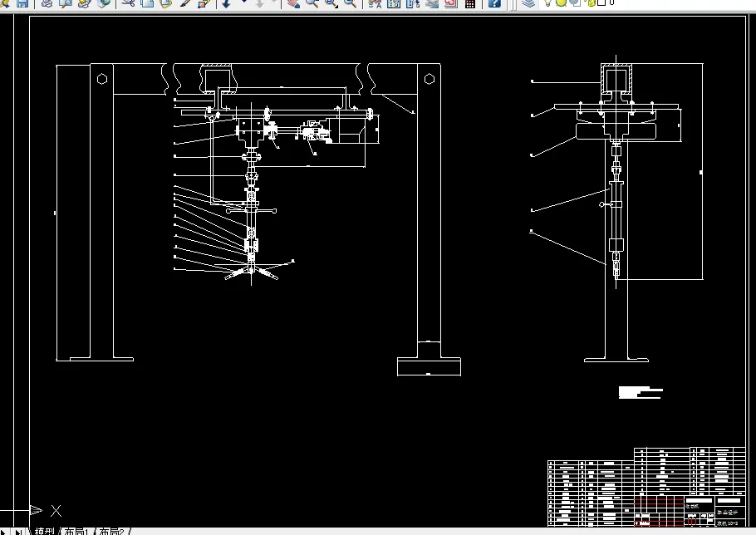Cut selection with the scissors icon
The width and height of the screenshot is (756, 535).
tap(128, 3)
